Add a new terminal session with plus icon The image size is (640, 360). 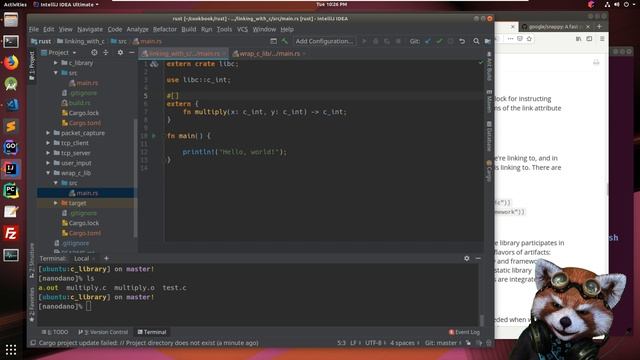click(106, 258)
